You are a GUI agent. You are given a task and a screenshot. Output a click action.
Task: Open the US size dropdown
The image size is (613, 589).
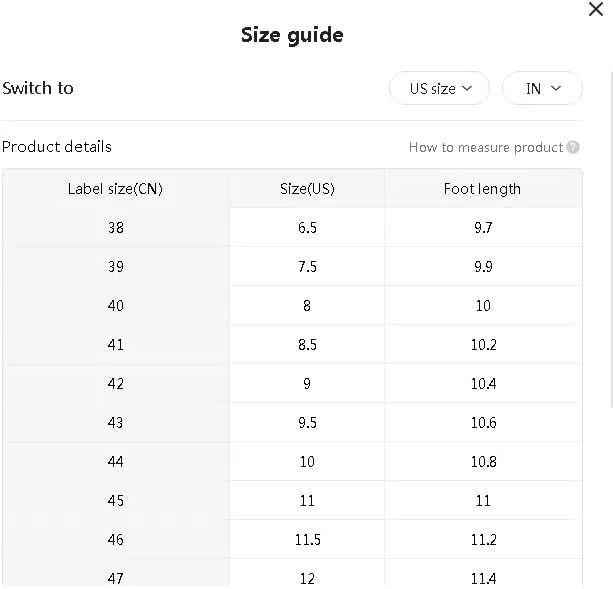[x=439, y=88]
